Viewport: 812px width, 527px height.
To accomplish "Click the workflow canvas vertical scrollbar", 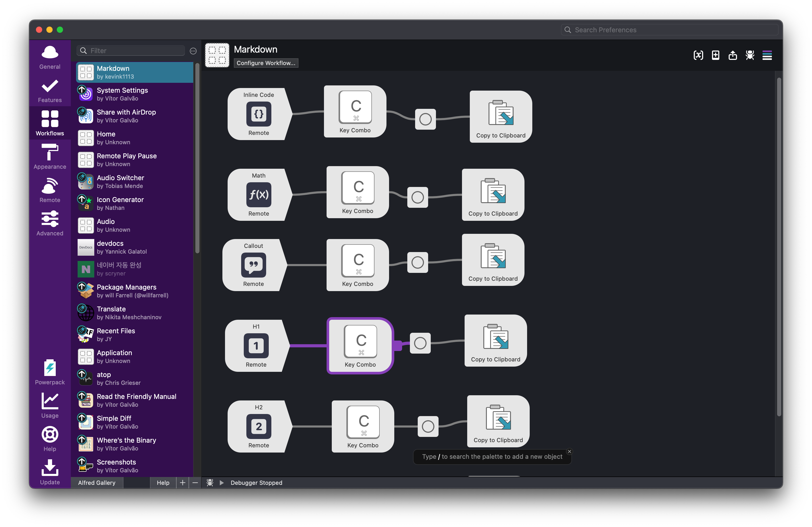I will 779,246.
